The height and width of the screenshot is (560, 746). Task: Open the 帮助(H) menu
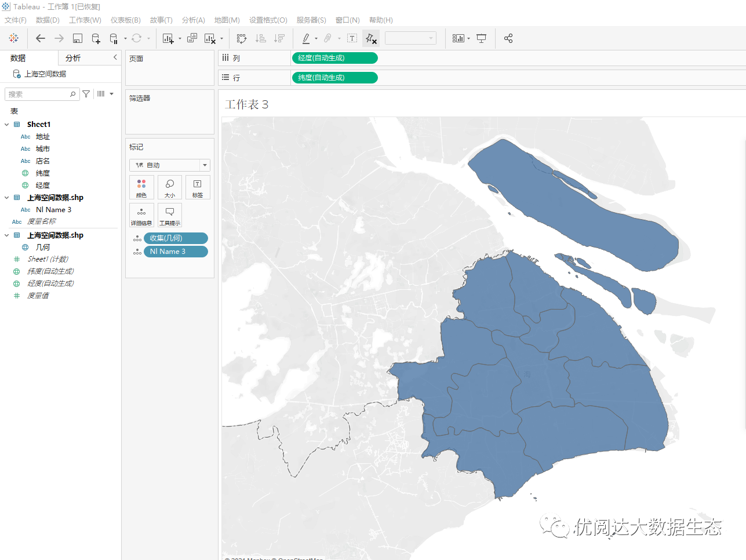381,20
